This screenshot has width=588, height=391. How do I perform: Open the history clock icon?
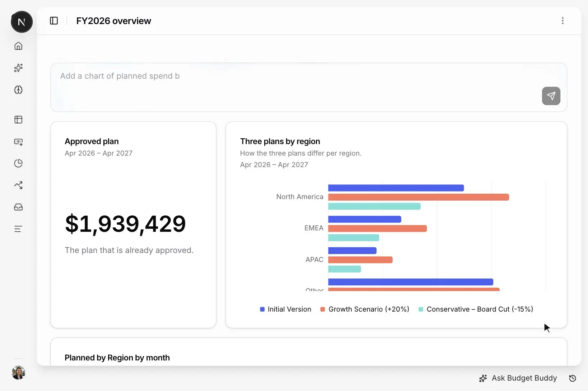[x=573, y=378]
